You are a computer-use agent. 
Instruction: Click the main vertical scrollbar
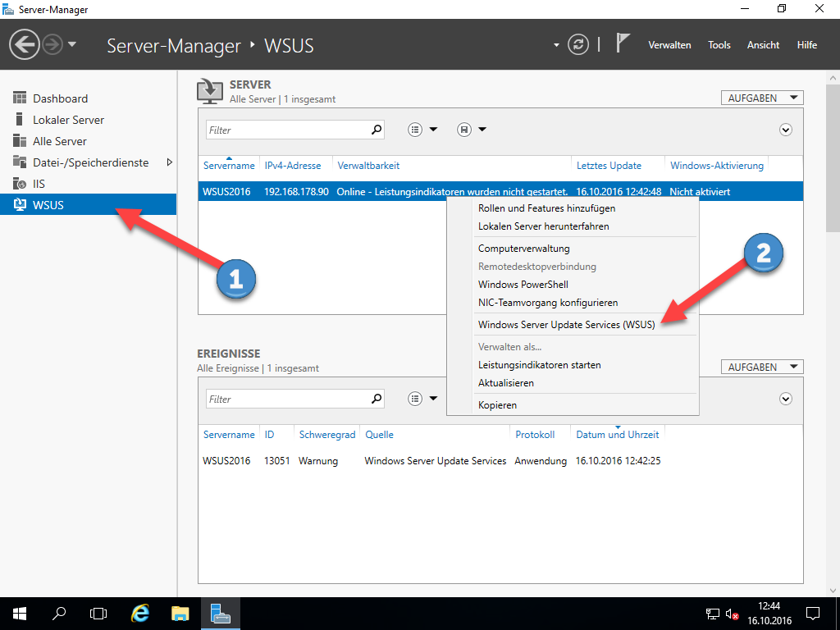[x=833, y=157]
